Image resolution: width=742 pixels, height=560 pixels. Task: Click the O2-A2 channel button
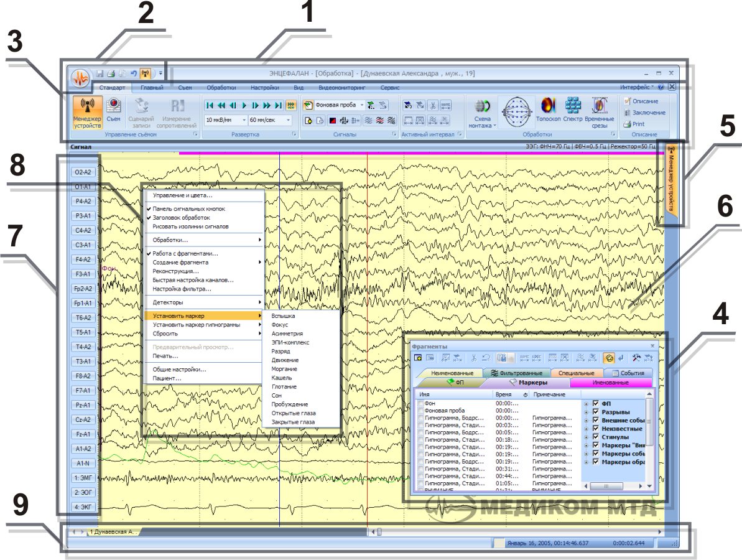pyautogui.click(x=83, y=172)
